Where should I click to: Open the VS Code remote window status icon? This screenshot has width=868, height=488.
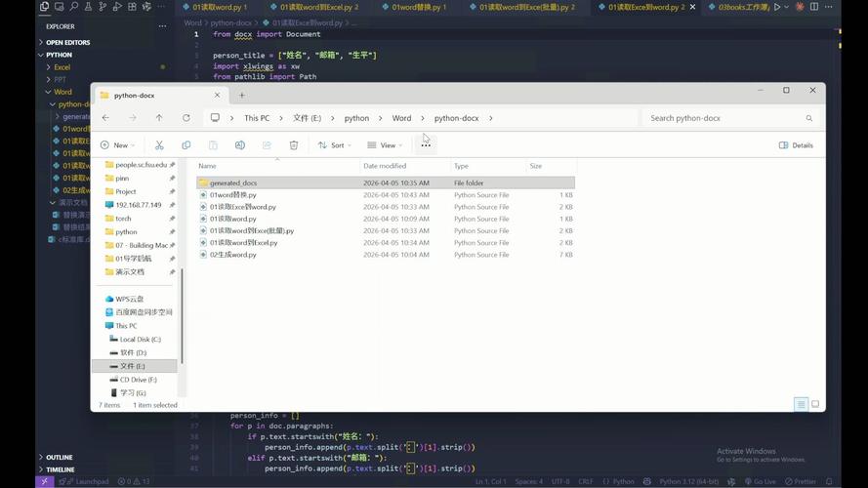44,481
